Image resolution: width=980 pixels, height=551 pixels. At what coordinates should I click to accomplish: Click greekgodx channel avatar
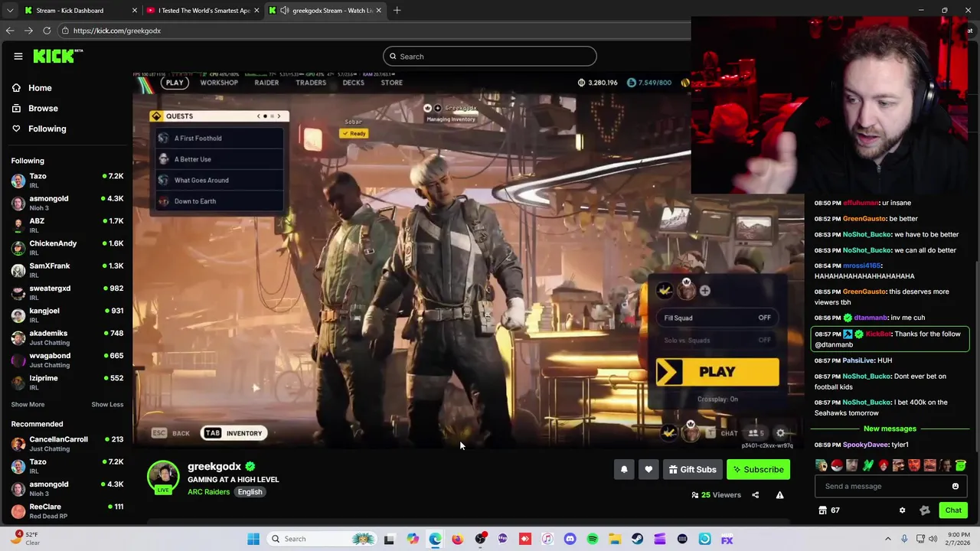point(162,476)
